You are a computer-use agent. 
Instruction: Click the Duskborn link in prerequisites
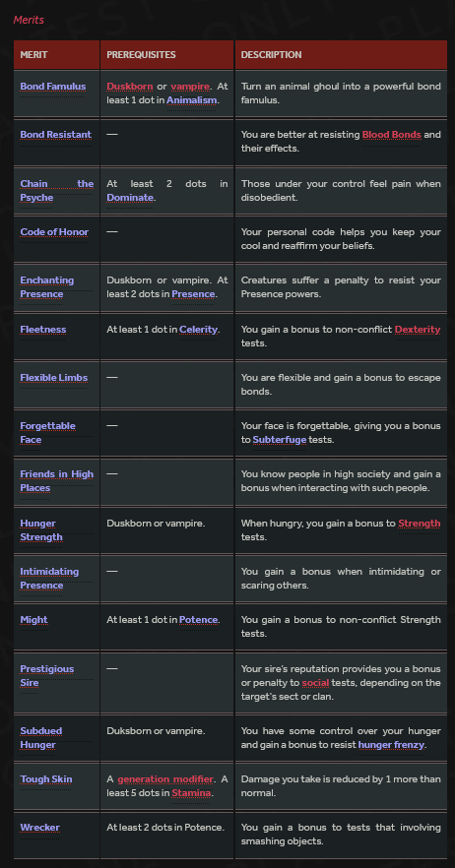[x=130, y=87]
